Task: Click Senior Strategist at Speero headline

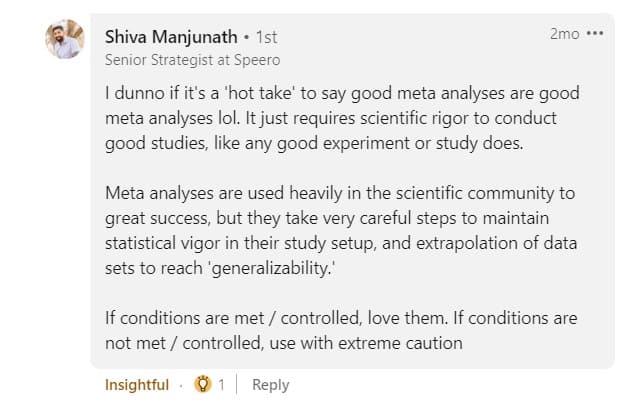Action: pos(192,60)
